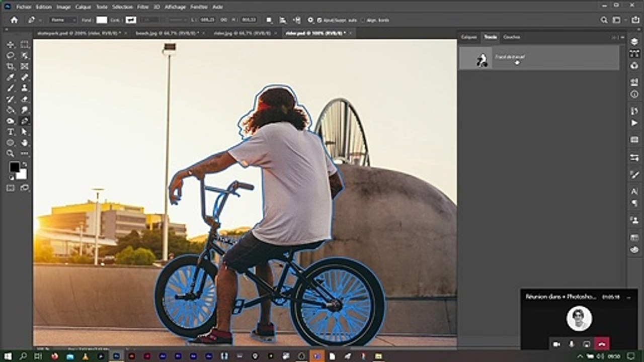Set the background color swatch
The width and height of the screenshot is (644, 362).
(x=21, y=174)
